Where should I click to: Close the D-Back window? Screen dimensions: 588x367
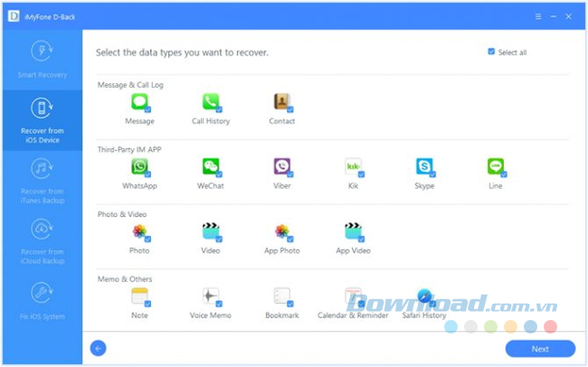point(568,16)
